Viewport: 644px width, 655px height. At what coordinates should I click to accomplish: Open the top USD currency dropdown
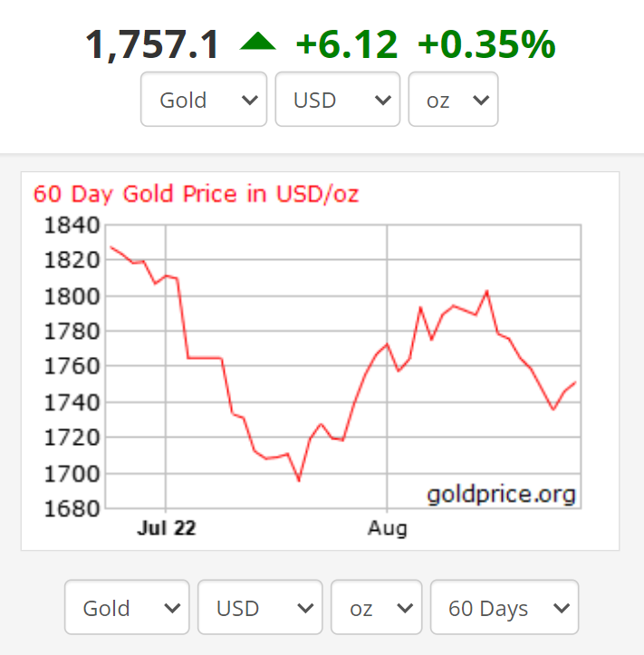tap(337, 100)
